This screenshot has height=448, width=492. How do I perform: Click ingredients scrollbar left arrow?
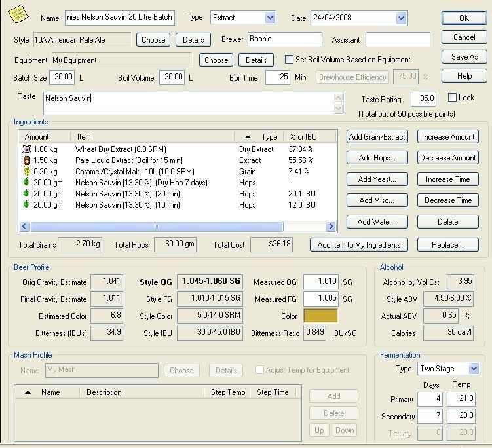24,226
